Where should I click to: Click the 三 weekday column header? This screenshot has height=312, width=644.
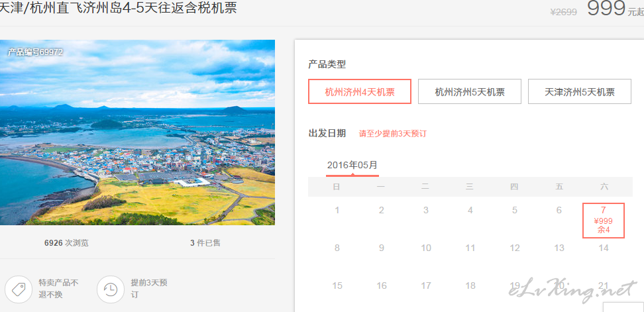(x=470, y=187)
